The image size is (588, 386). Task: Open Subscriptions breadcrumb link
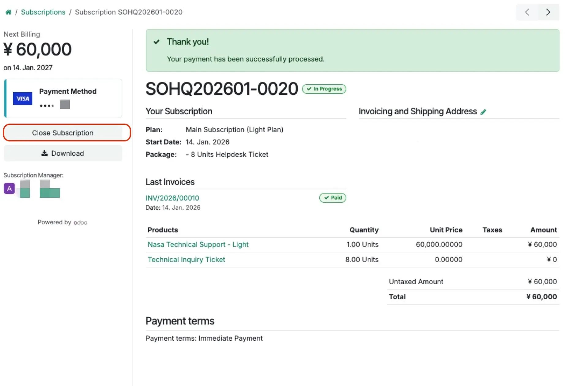click(x=43, y=12)
